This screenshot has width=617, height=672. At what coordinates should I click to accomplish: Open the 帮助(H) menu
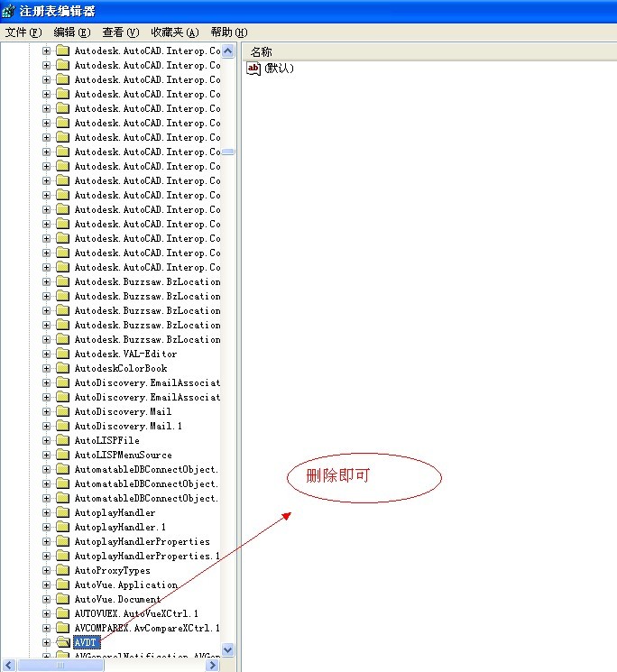[229, 32]
